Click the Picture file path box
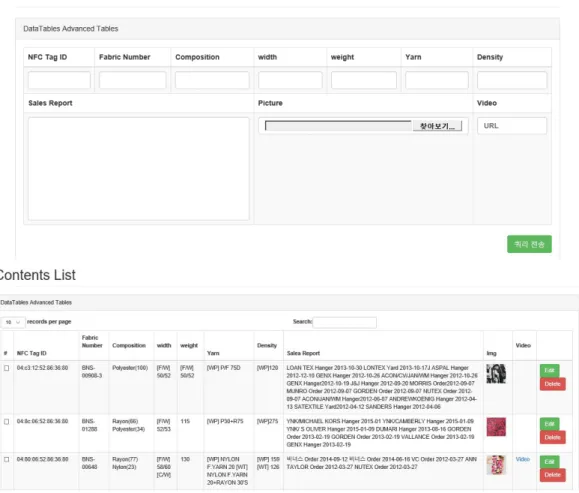579x493 pixels. [x=338, y=126]
